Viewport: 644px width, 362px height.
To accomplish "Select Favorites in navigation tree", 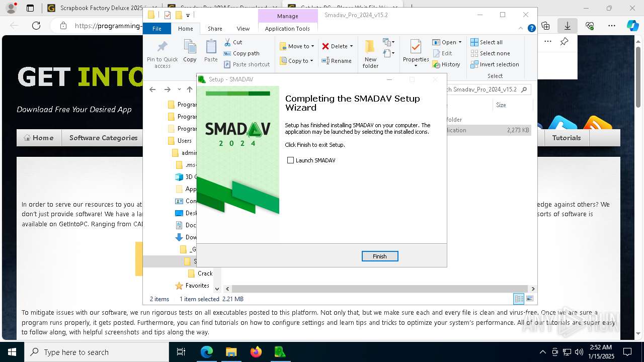I will (192, 286).
